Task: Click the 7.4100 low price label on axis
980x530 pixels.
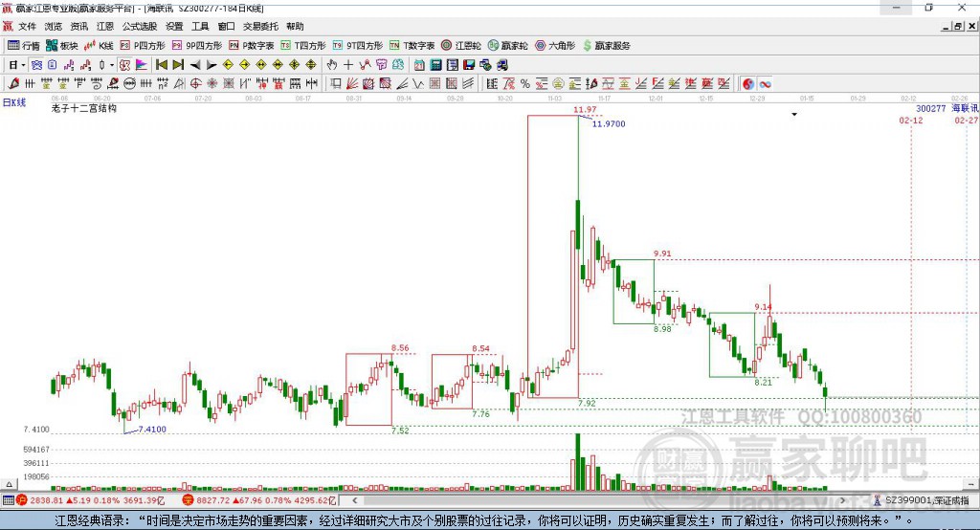Action: pyautogui.click(x=36, y=430)
